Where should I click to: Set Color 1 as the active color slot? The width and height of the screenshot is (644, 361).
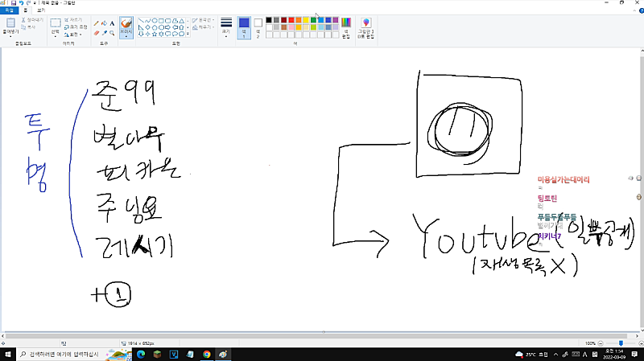click(x=244, y=27)
